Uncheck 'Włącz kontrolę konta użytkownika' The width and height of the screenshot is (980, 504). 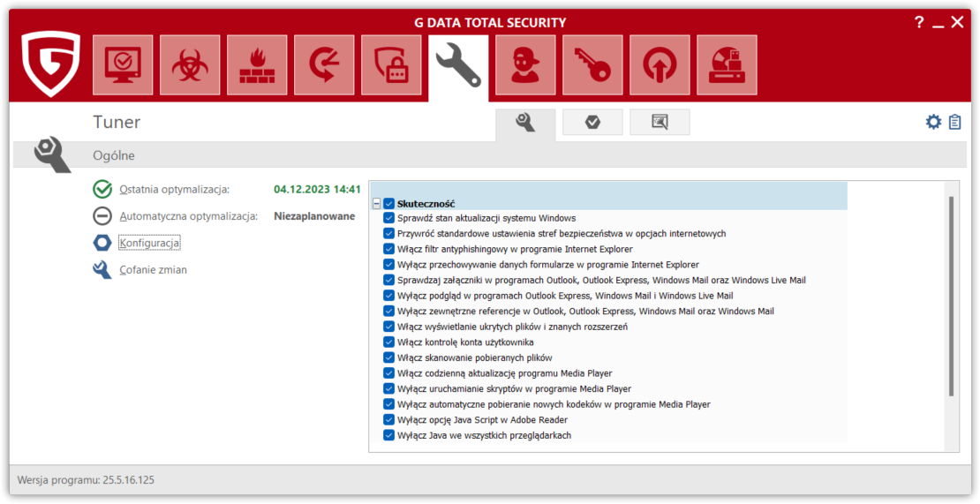389,342
